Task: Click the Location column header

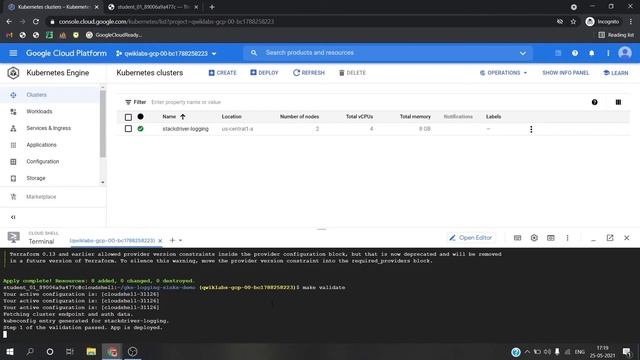Action: tap(231, 117)
